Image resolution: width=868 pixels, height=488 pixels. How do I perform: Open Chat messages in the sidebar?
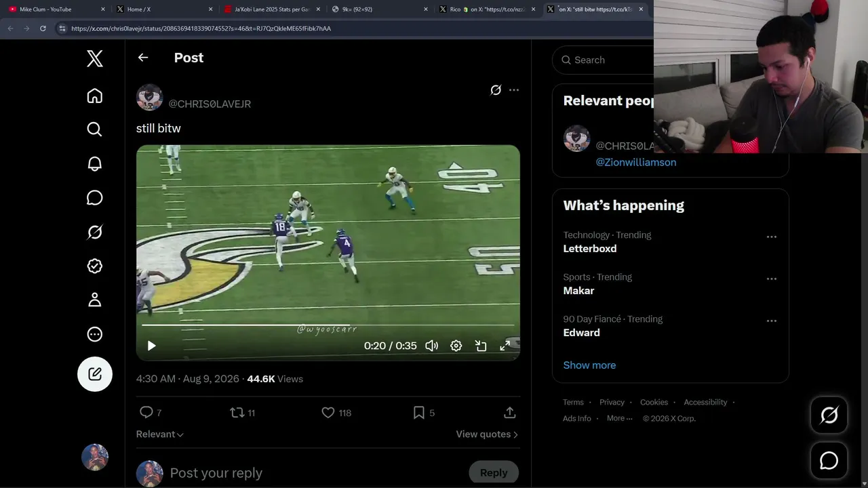(95, 197)
